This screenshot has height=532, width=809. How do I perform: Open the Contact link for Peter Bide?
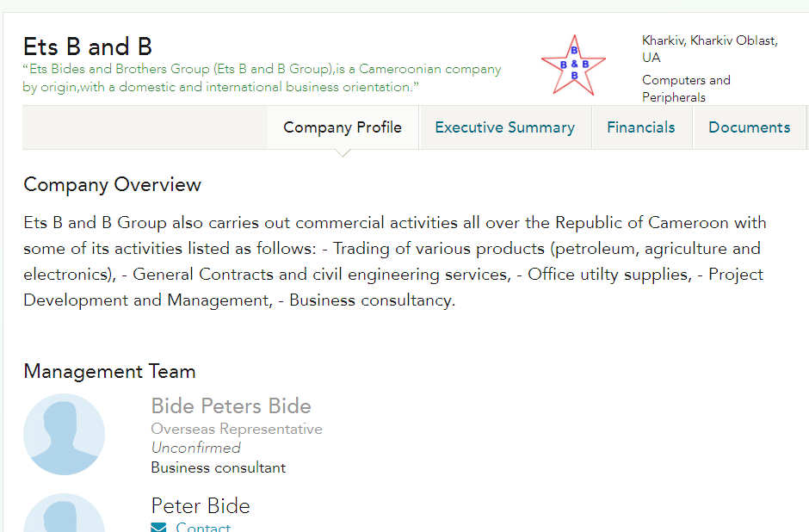(203, 527)
